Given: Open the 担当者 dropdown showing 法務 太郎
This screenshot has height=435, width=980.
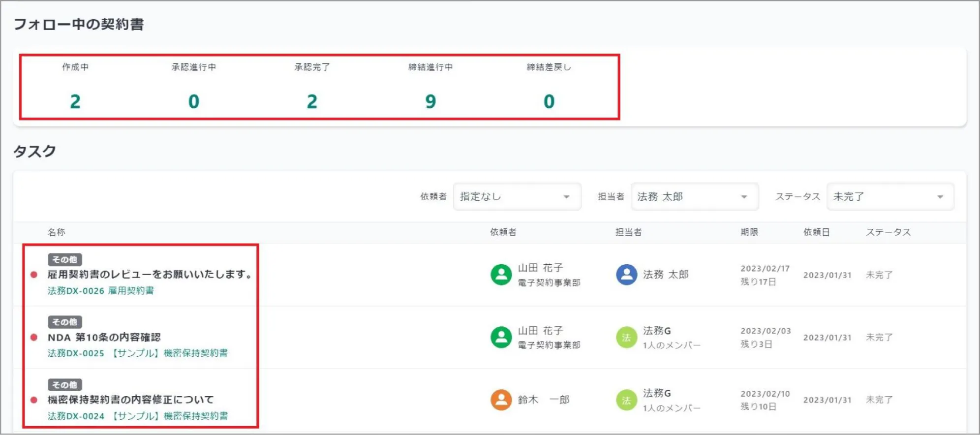Looking at the screenshot, I should pyautogui.click(x=694, y=197).
